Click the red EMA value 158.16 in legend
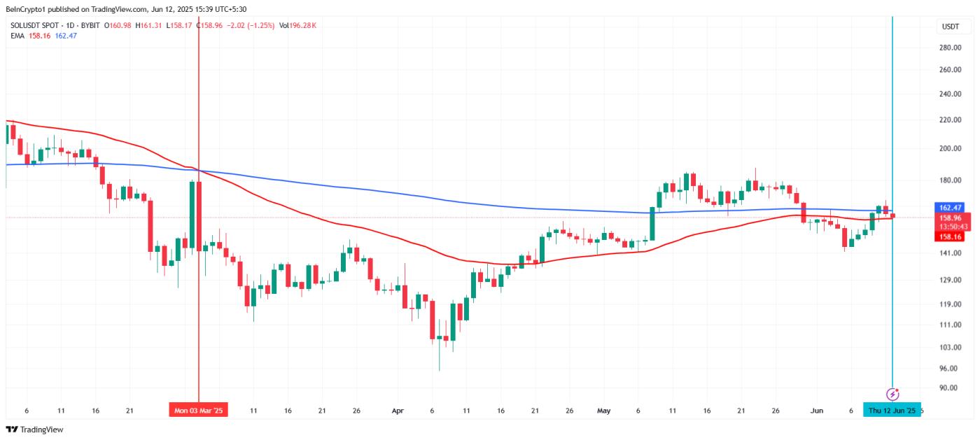Image resolution: width=980 pixels, height=440 pixels. click(39, 36)
